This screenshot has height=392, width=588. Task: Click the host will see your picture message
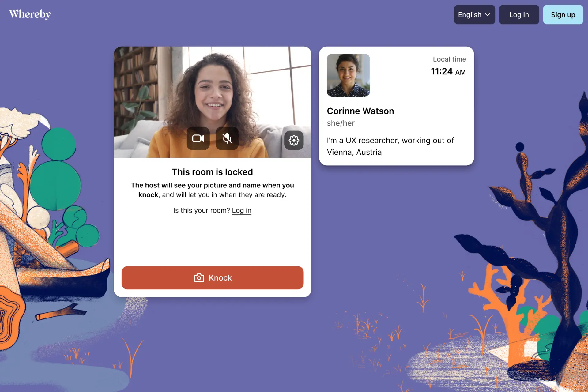(x=212, y=190)
